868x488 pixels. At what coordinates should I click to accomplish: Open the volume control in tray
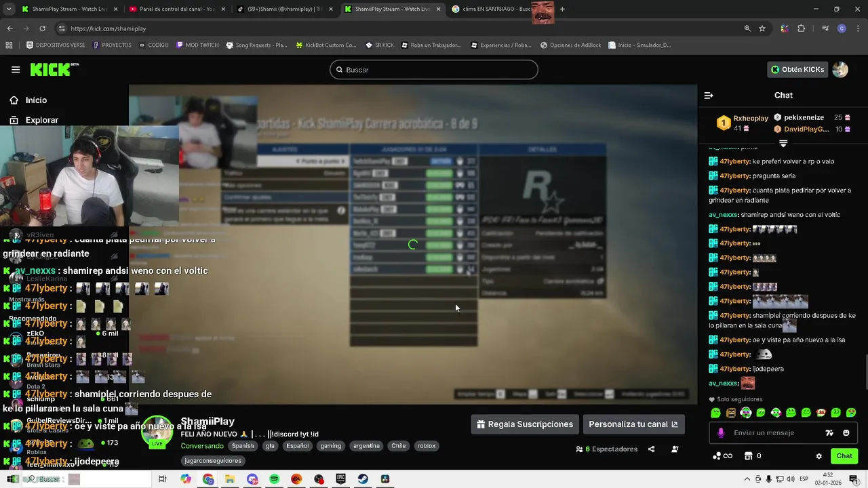click(x=789, y=479)
